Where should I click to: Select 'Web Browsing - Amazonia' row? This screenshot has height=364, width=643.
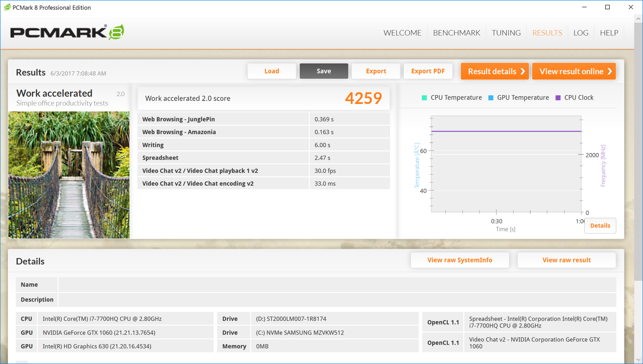coord(264,132)
